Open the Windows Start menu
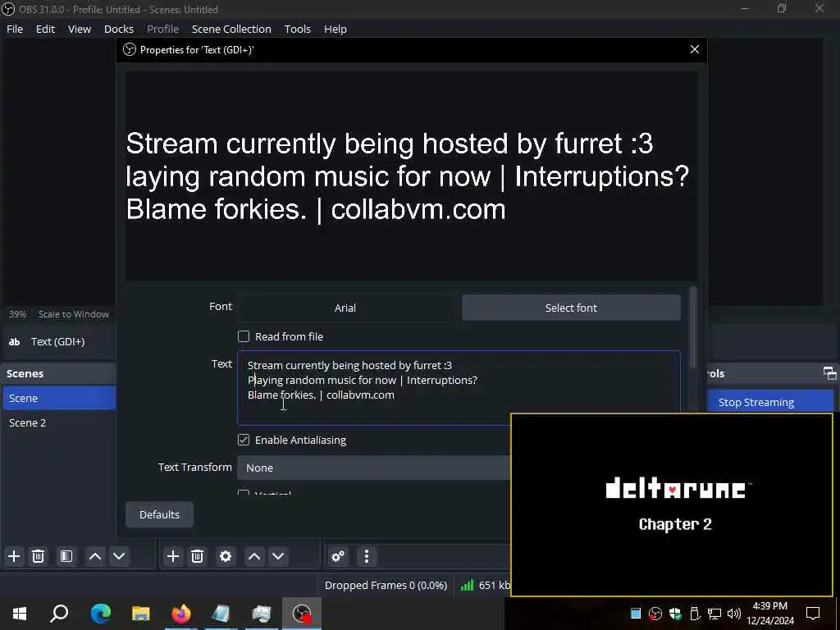840x630 pixels. tap(20, 614)
